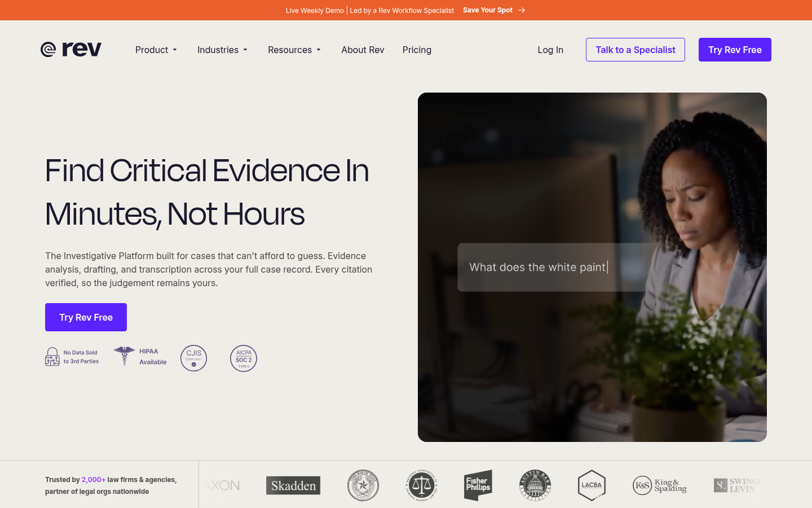812x508 pixels.
Task: Click the Save Your Spot banner link
Action: click(494, 10)
